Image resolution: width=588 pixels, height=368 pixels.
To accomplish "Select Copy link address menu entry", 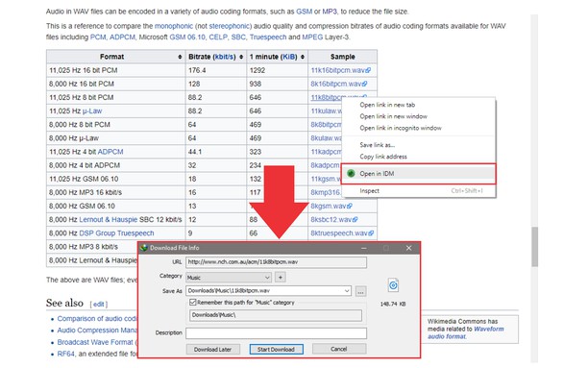I will pyautogui.click(x=383, y=157).
